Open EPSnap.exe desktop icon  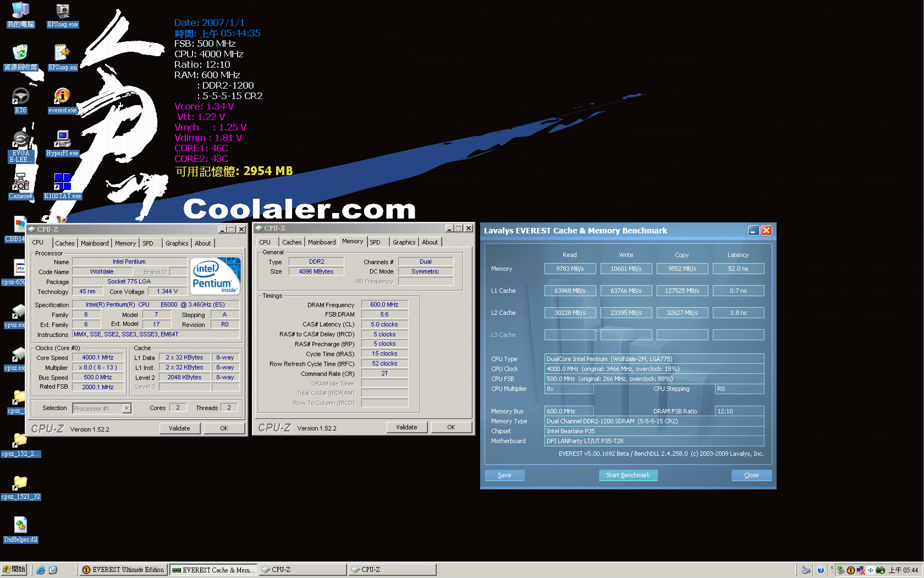[x=62, y=14]
